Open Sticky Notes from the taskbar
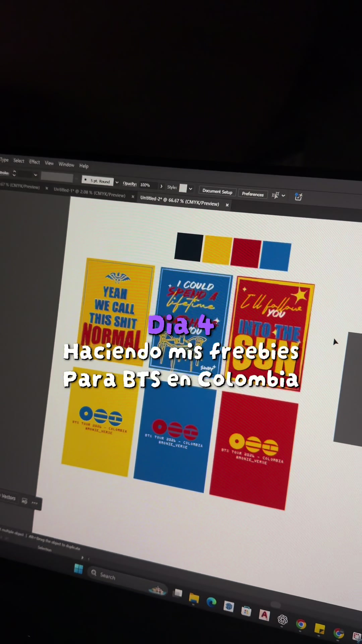Screen dimensions: 362x644 pos(320,628)
